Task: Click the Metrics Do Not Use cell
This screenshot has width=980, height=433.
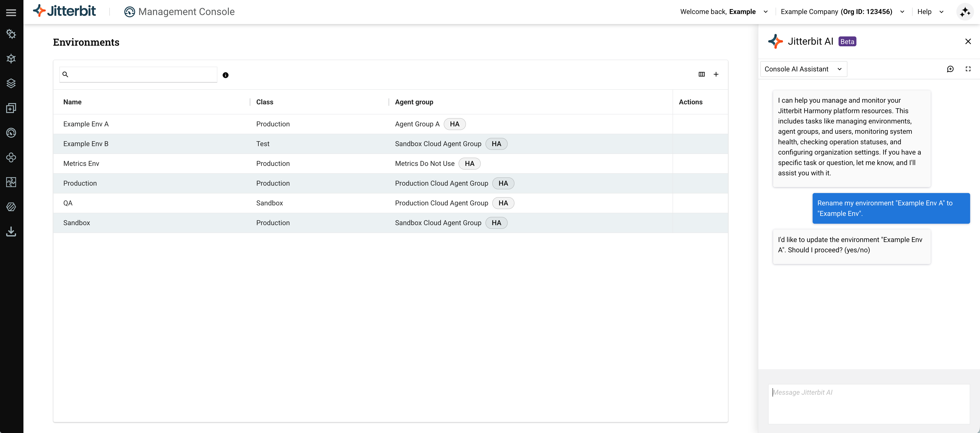Action: click(425, 164)
